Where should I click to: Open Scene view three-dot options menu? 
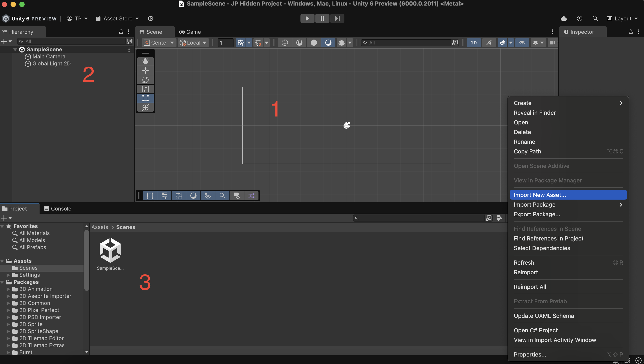click(x=552, y=32)
